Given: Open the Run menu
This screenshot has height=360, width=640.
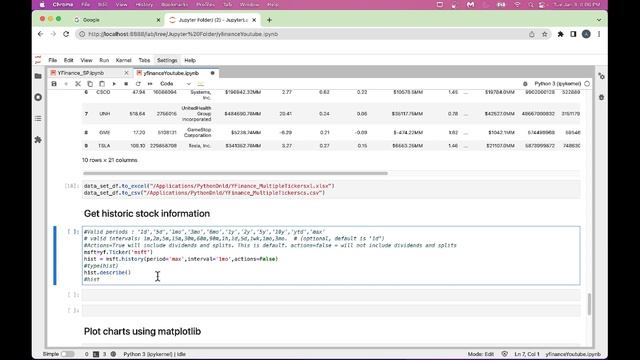Looking at the screenshot, I should click(x=104, y=60).
